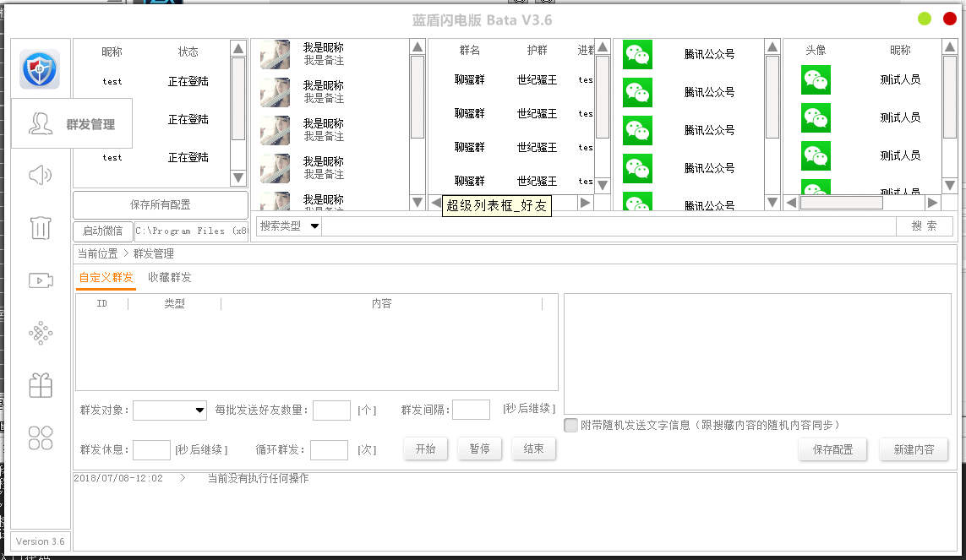
Task: Click the status message 当前没有执行任何操作
Action: point(258,478)
